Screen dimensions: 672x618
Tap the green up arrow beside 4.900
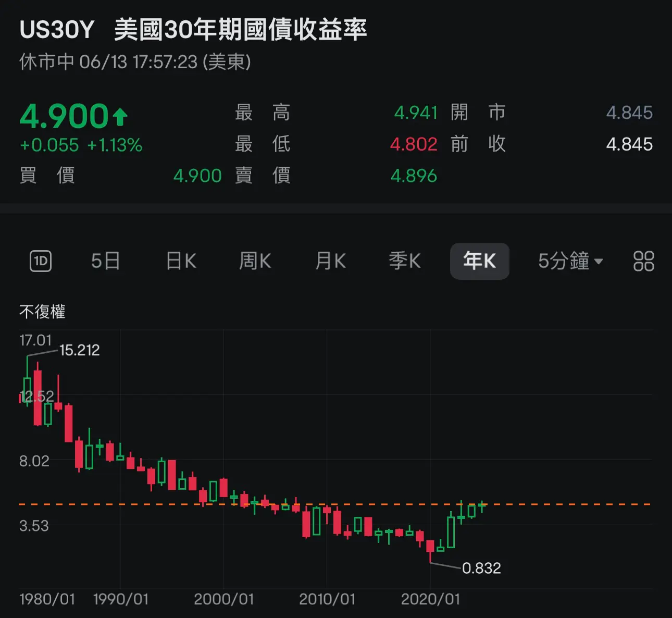[x=120, y=117]
